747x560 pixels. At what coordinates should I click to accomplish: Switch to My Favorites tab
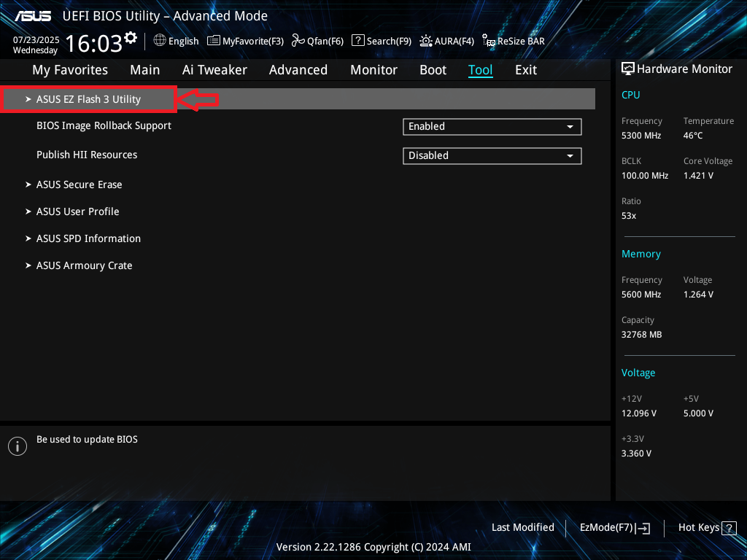click(70, 70)
